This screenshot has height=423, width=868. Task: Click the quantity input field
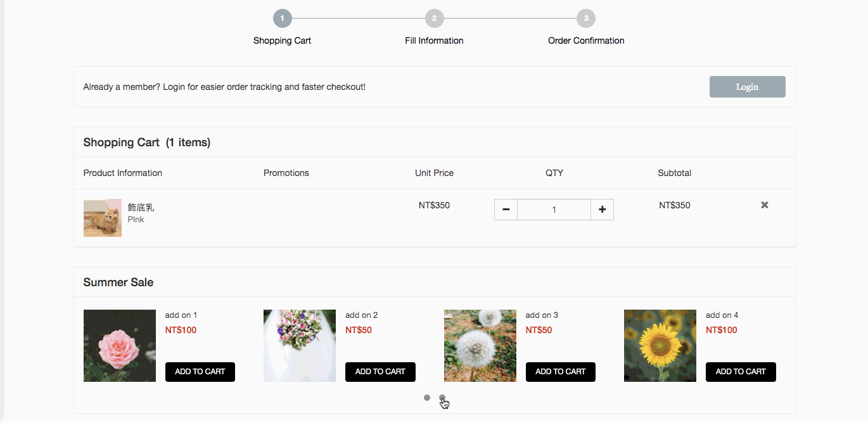pyautogui.click(x=553, y=209)
